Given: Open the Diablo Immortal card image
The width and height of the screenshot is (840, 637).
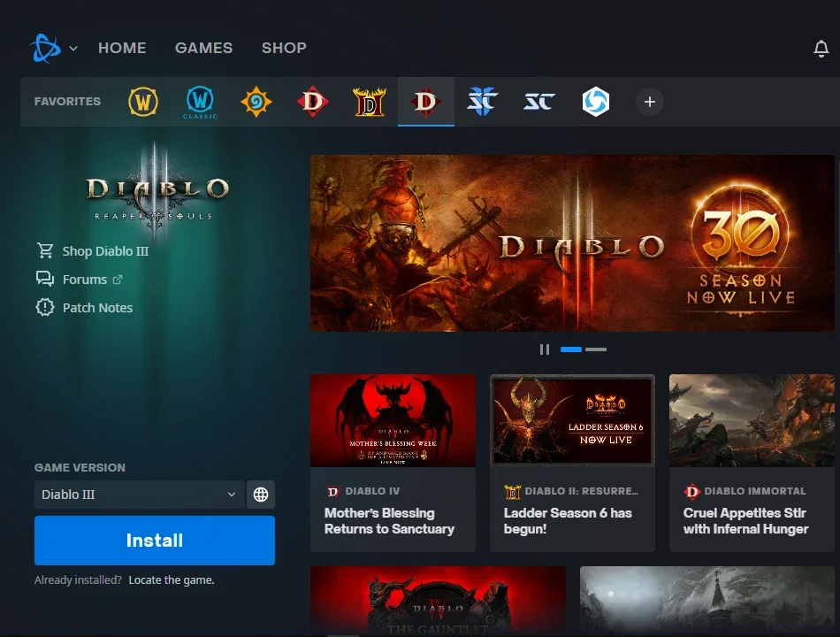Looking at the screenshot, I should pyautogui.click(x=752, y=420).
